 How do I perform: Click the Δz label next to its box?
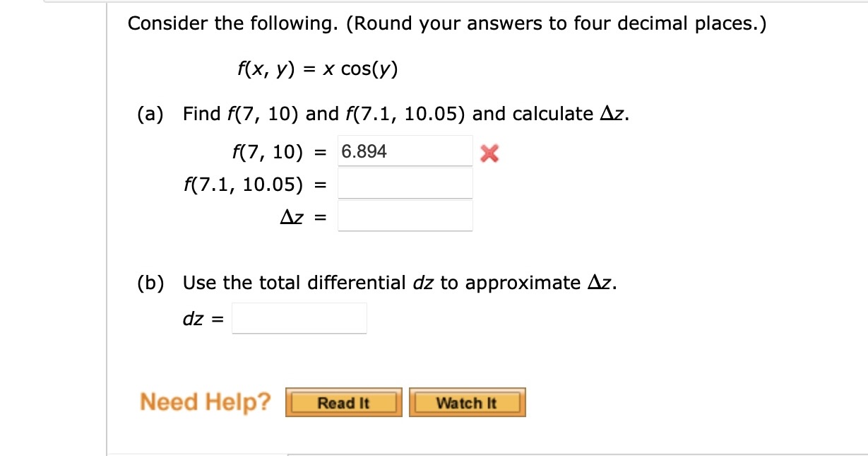point(302,216)
